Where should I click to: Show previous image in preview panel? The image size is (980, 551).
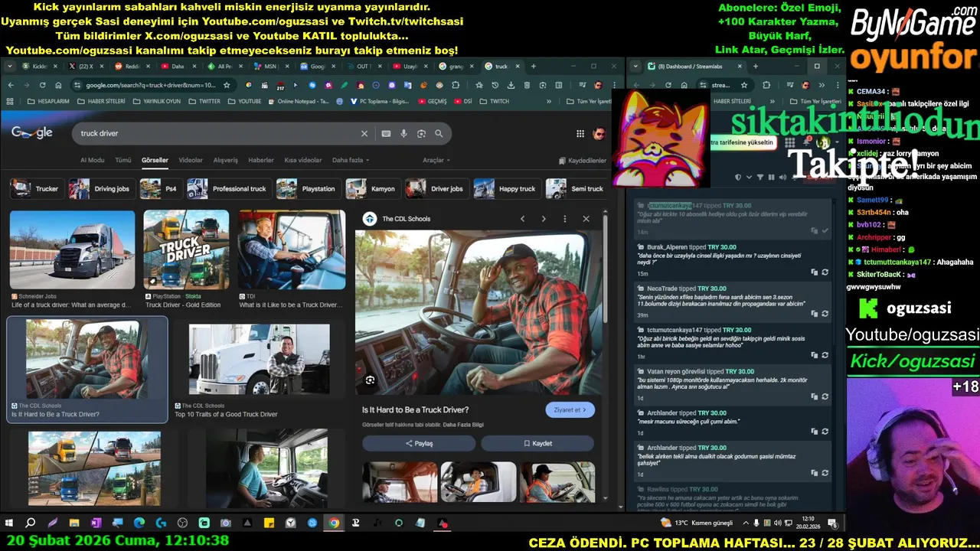[x=523, y=219]
